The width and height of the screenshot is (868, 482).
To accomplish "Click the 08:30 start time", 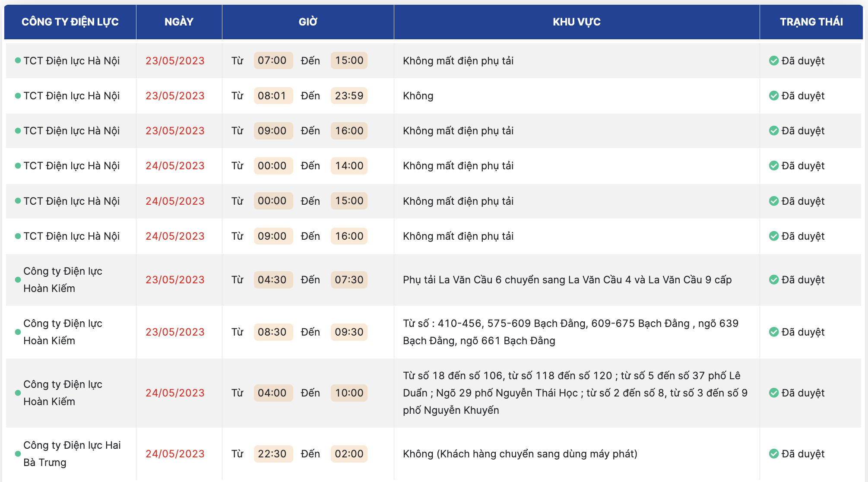I will coord(273,332).
